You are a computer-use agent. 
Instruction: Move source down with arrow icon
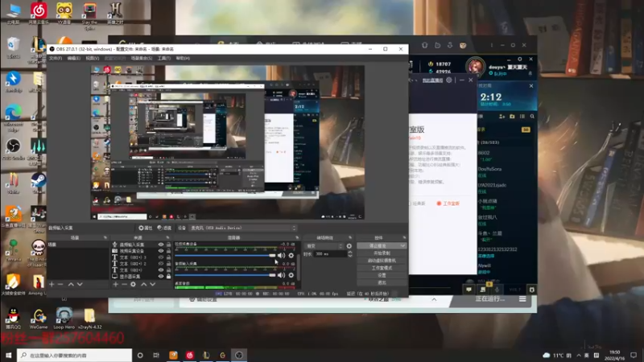click(x=153, y=284)
